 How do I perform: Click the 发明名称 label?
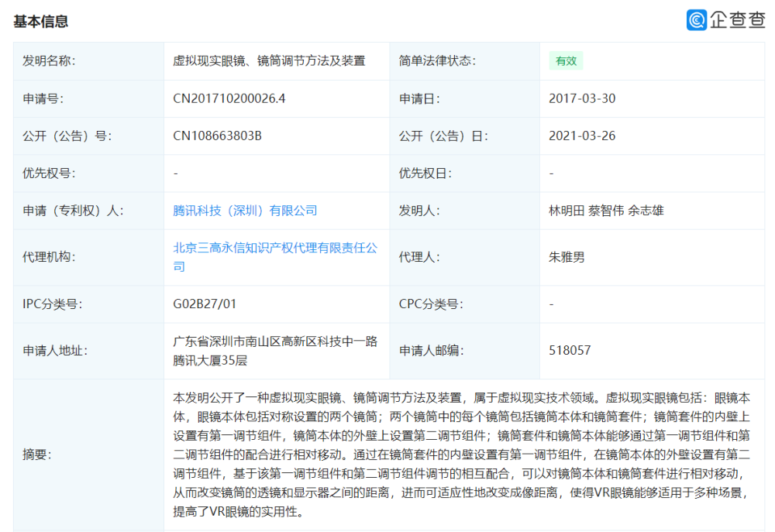point(49,61)
